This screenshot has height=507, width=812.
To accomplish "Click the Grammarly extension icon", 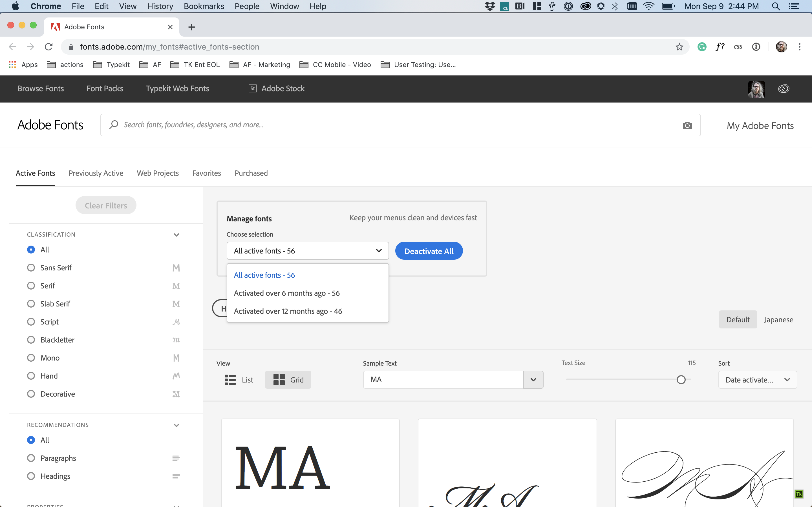I will tap(701, 47).
